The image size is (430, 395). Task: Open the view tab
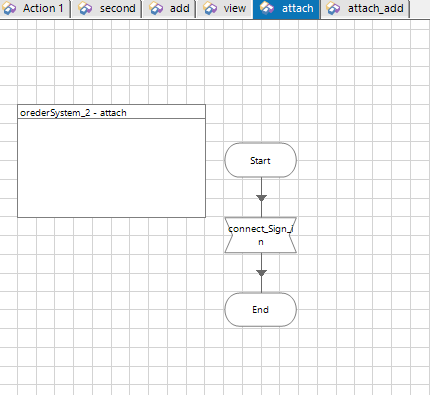coord(225,8)
